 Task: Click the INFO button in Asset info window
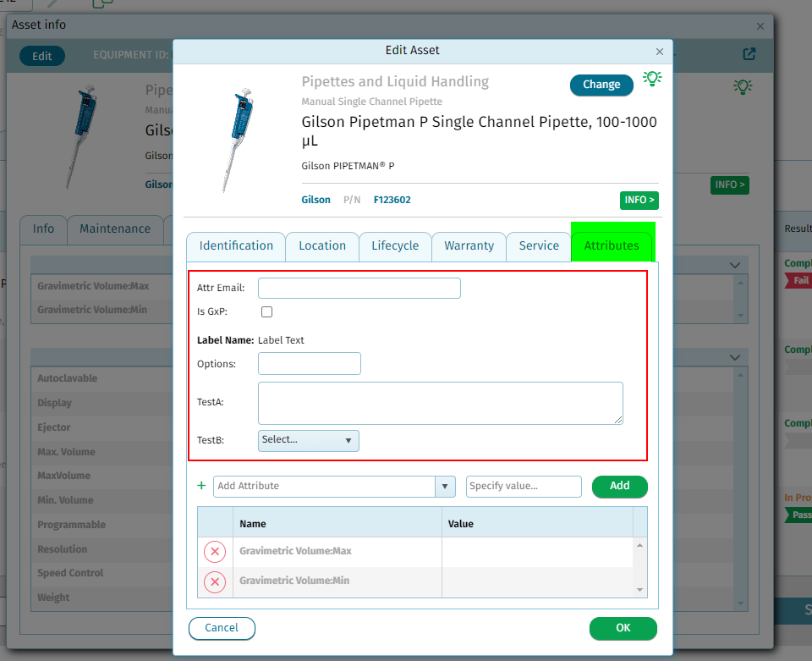[x=729, y=185]
